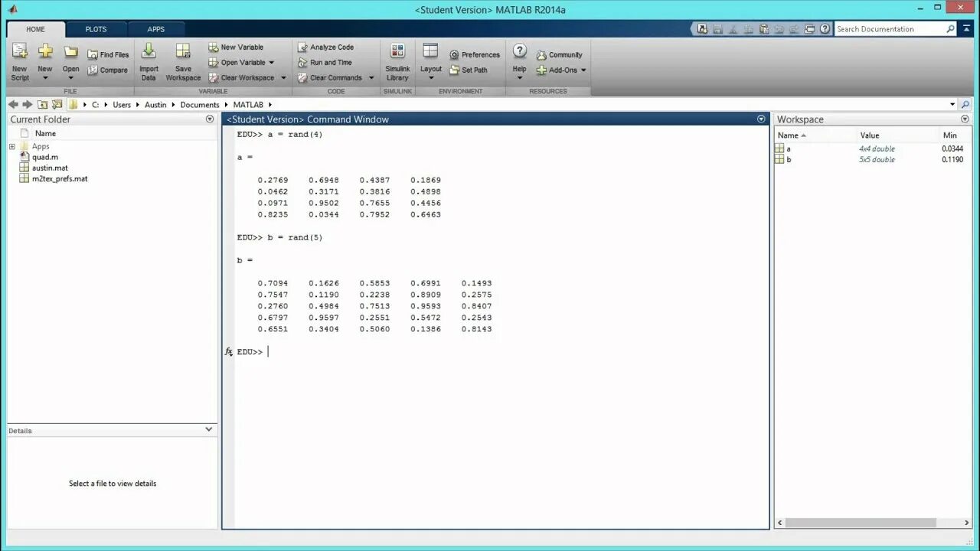Click the Back navigation arrow
Viewport: 980px width, 551px height.
13,104
